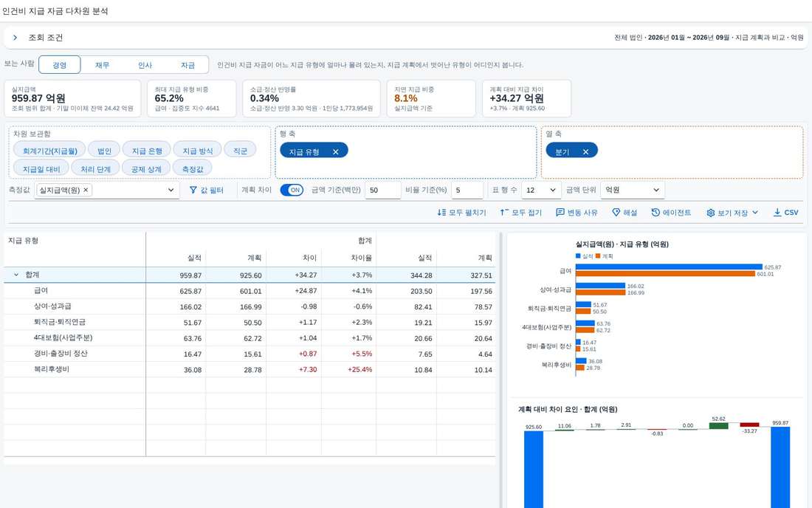
Task: Open 변동 사유 comment icon
Action: 560,213
